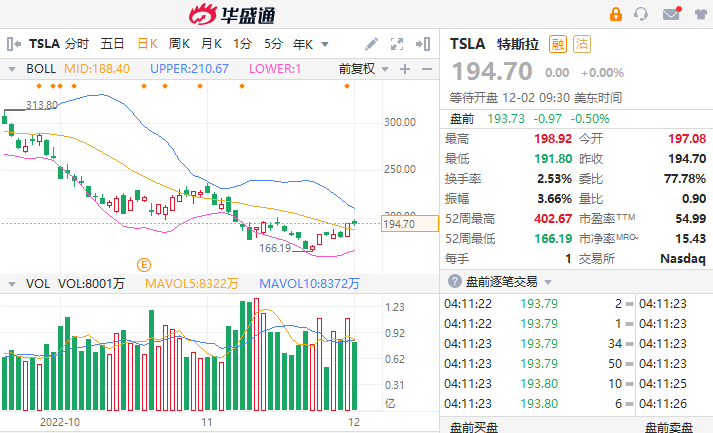Viewport: 713px width, 433px height.
Task: Click the 300.00 price axis label
Action: click(x=400, y=122)
